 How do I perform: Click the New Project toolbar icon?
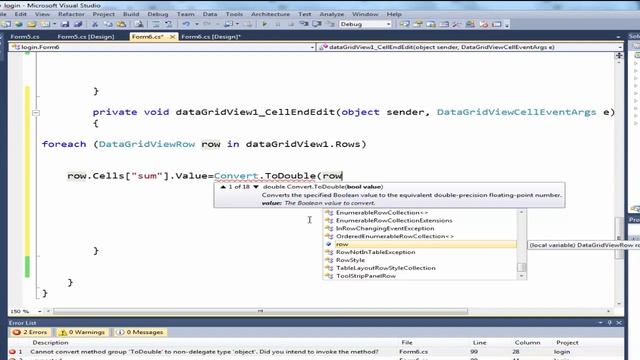tap(6, 24)
